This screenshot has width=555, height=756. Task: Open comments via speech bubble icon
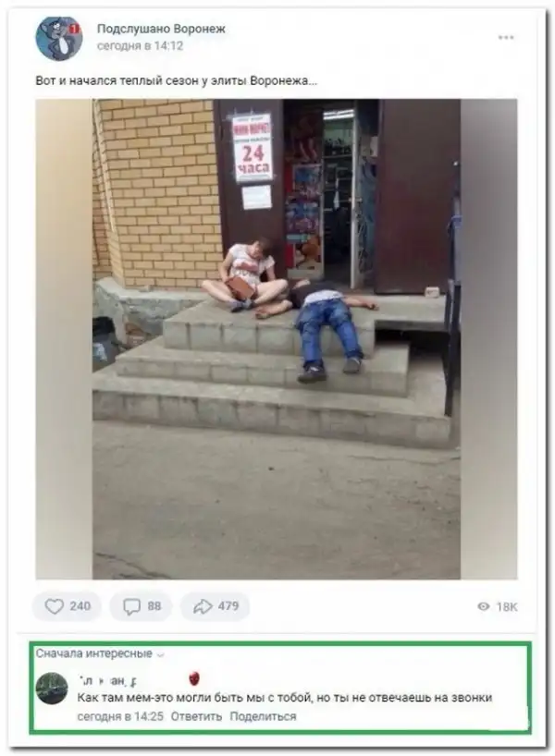(131, 606)
